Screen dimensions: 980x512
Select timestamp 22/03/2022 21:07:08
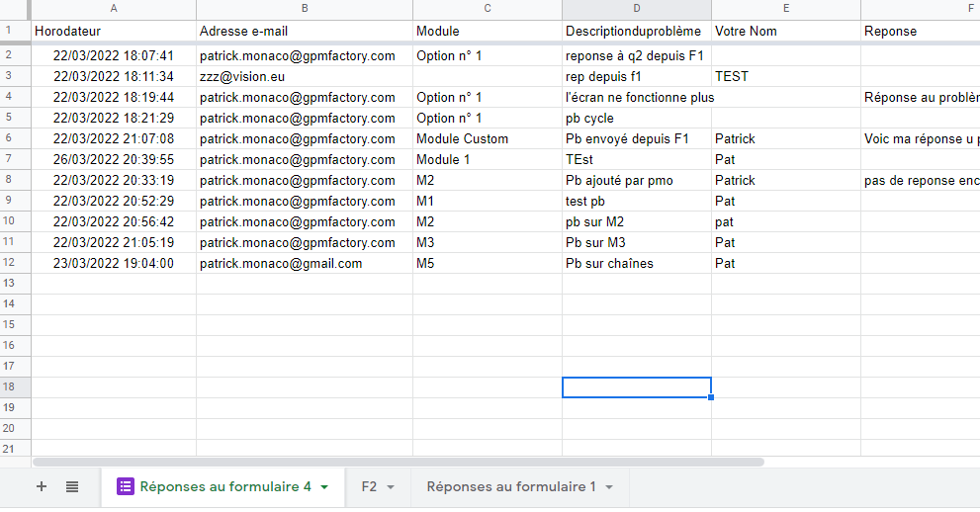pyautogui.click(x=114, y=138)
